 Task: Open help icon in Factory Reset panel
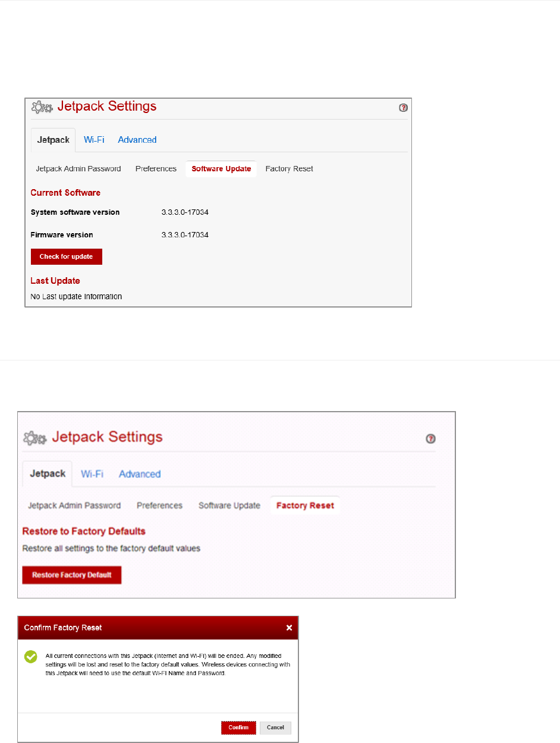[x=431, y=438]
